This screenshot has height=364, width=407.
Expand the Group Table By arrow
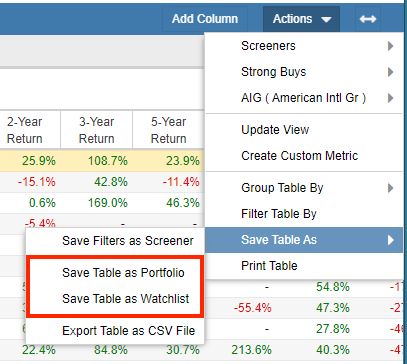[x=391, y=188]
